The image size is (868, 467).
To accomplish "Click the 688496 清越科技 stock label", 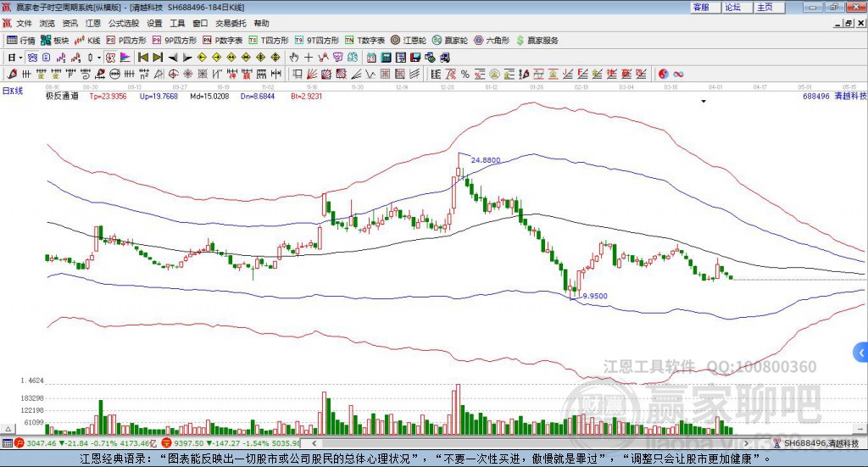I will [x=835, y=96].
